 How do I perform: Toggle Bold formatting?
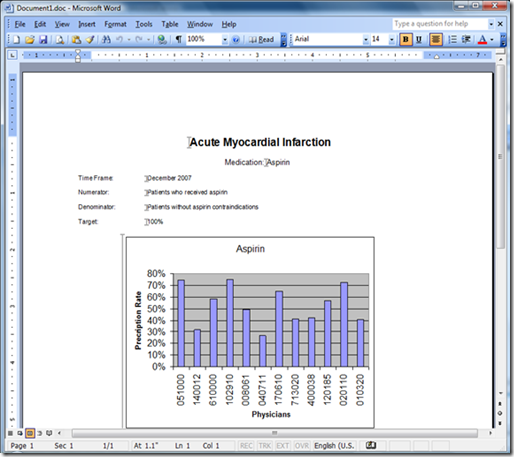coord(405,40)
